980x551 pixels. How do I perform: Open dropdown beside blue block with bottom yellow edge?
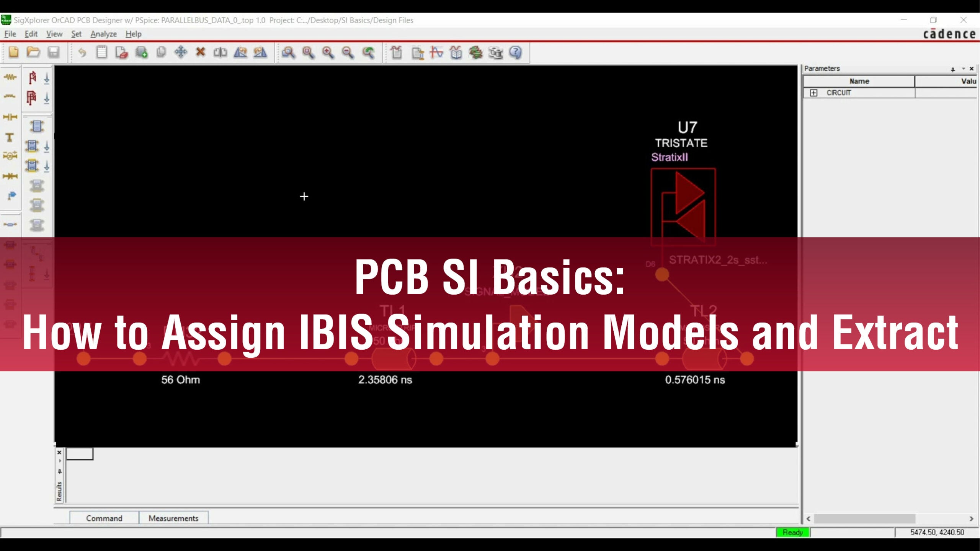pyautogui.click(x=47, y=147)
